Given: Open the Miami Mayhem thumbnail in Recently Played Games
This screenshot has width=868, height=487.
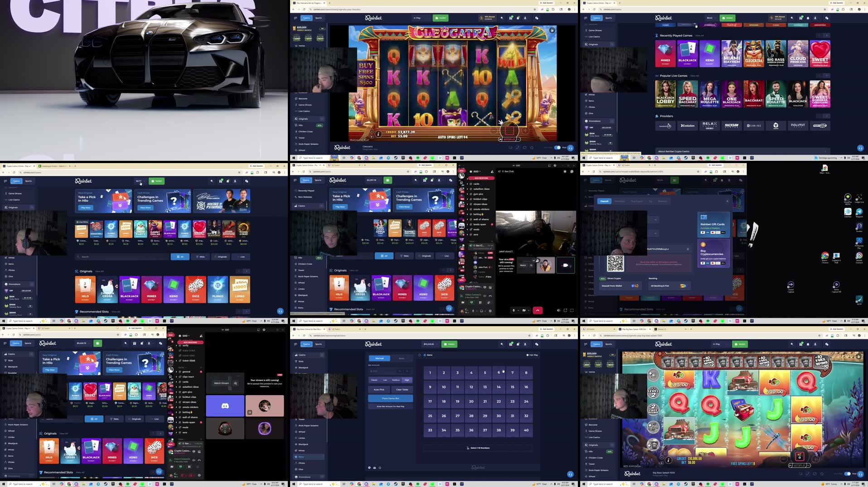Looking at the screenshot, I should 731,53.
